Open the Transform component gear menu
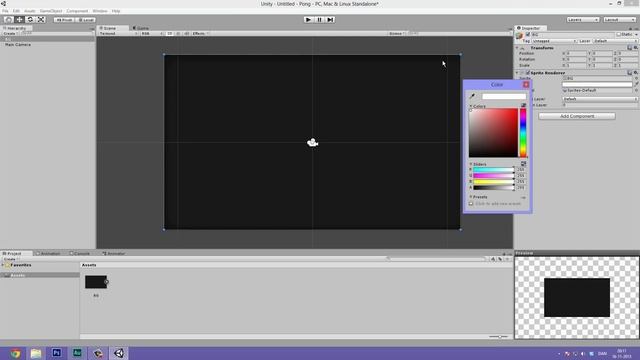Image resolution: width=640 pixels, height=360 pixels. (x=636, y=48)
